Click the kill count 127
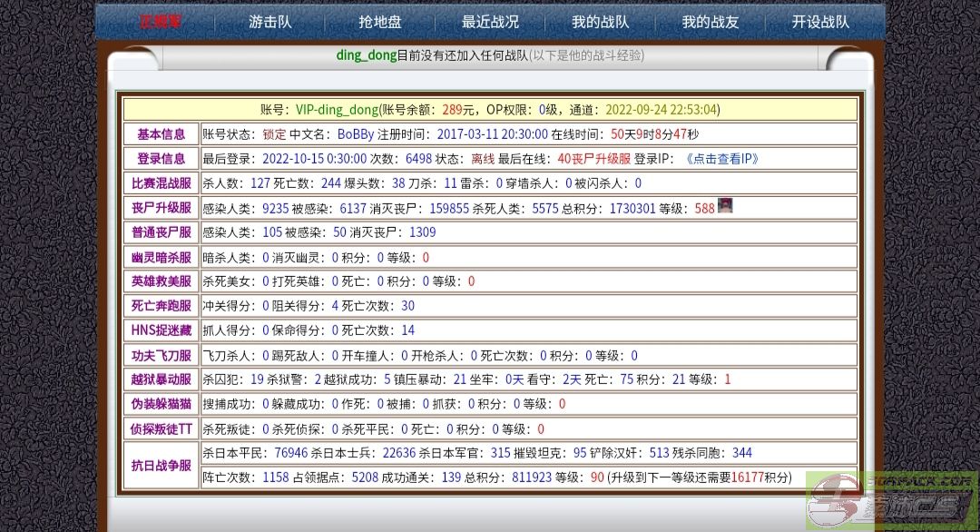 point(260,183)
